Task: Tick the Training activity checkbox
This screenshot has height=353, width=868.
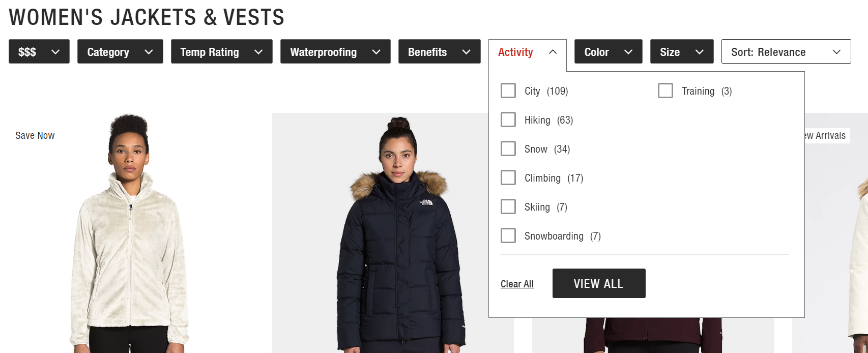Action: click(x=666, y=91)
